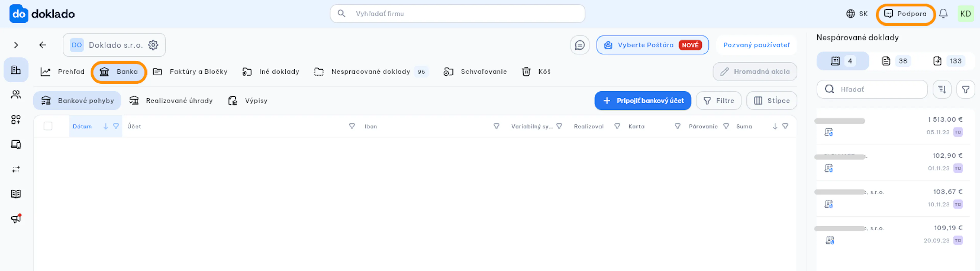Go back with the left arrow
Screen dimensions: 980x271
(43, 45)
